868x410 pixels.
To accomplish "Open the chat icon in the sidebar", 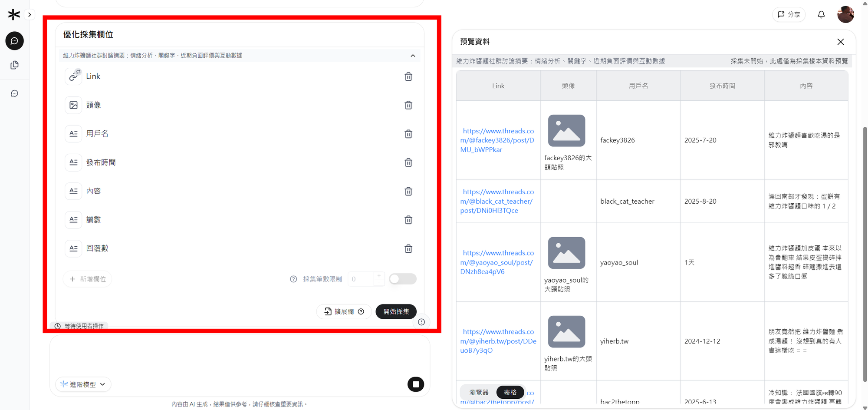I will pos(14,41).
